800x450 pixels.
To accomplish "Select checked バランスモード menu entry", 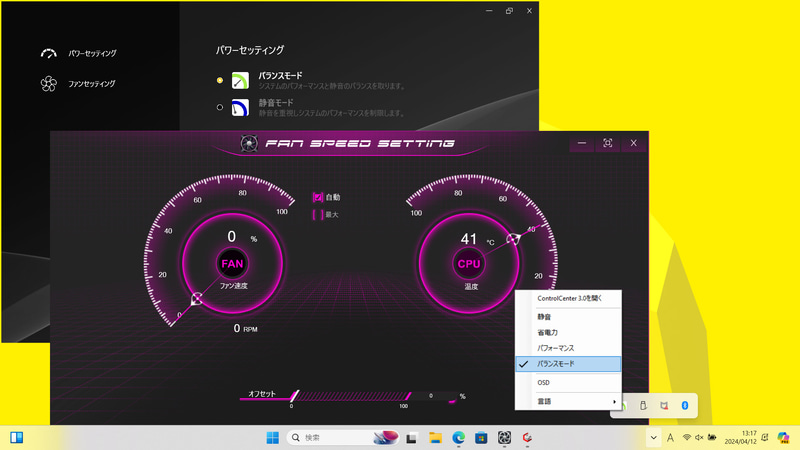I will pos(568,364).
